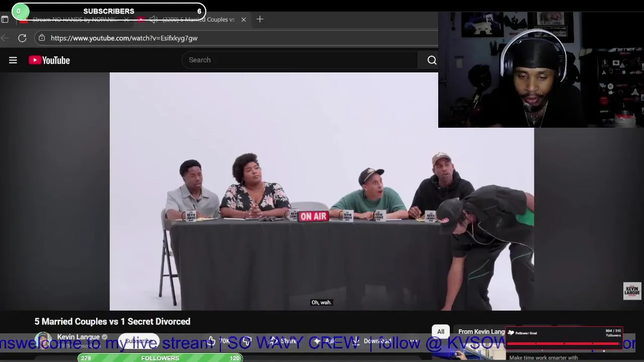Mute the YouTube tab via speaker icon
Image resolution: width=644 pixels, height=362 pixels.
[153, 20]
